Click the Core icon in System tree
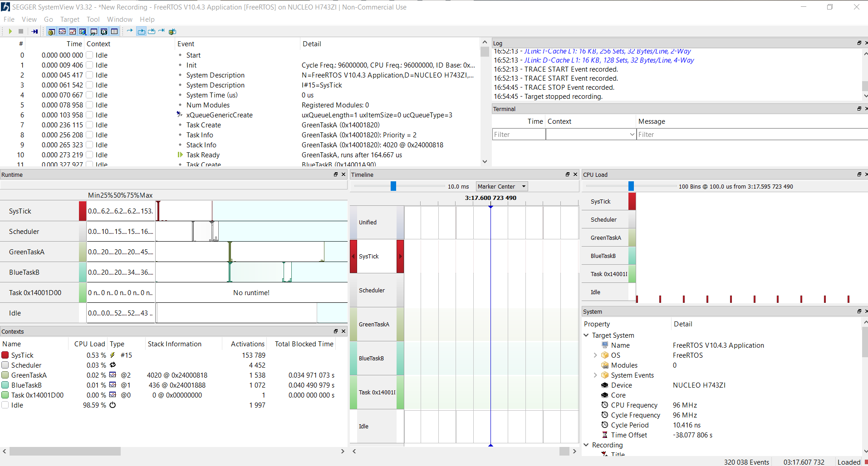This screenshot has height=466, width=868. [605, 395]
